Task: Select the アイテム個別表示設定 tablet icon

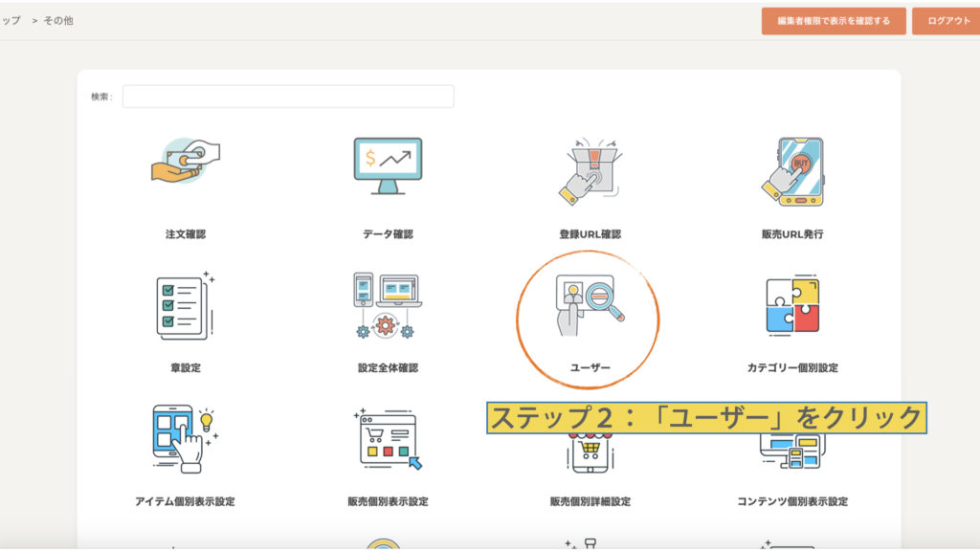Action: point(186,439)
